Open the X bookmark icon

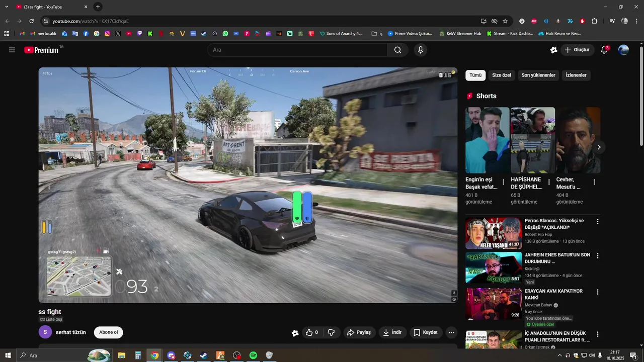point(118,34)
